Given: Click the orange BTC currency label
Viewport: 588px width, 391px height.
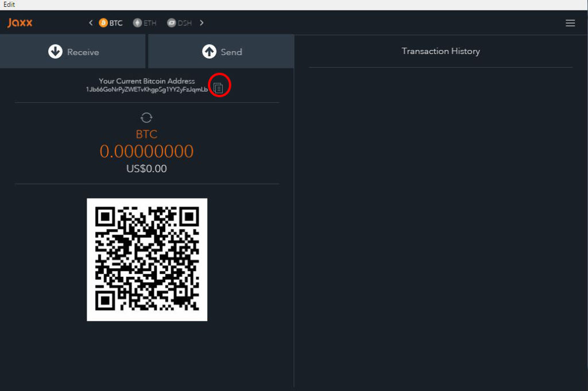Looking at the screenshot, I should [146, 134].
